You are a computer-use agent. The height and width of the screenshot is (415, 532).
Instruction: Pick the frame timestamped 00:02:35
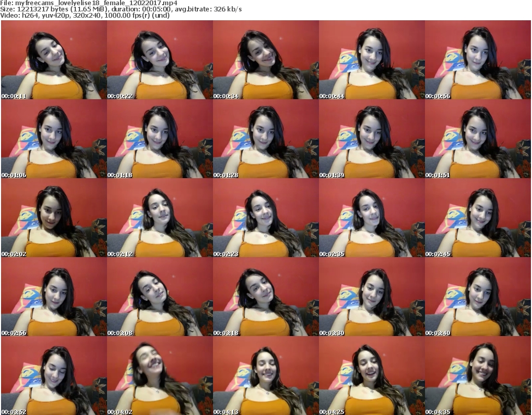[x=372, y=218]
